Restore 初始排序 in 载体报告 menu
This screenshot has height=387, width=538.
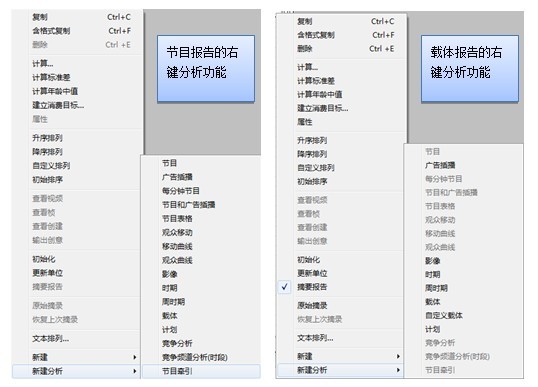click(312, 181)
